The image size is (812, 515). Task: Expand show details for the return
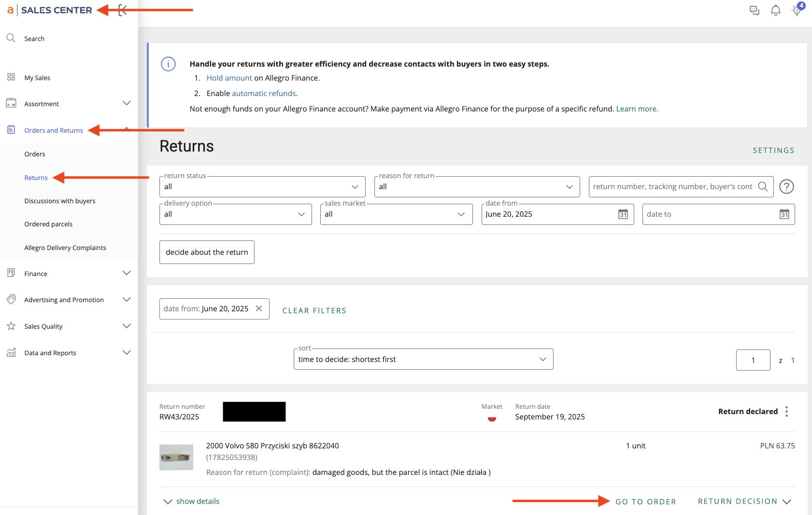click(192, 501)
